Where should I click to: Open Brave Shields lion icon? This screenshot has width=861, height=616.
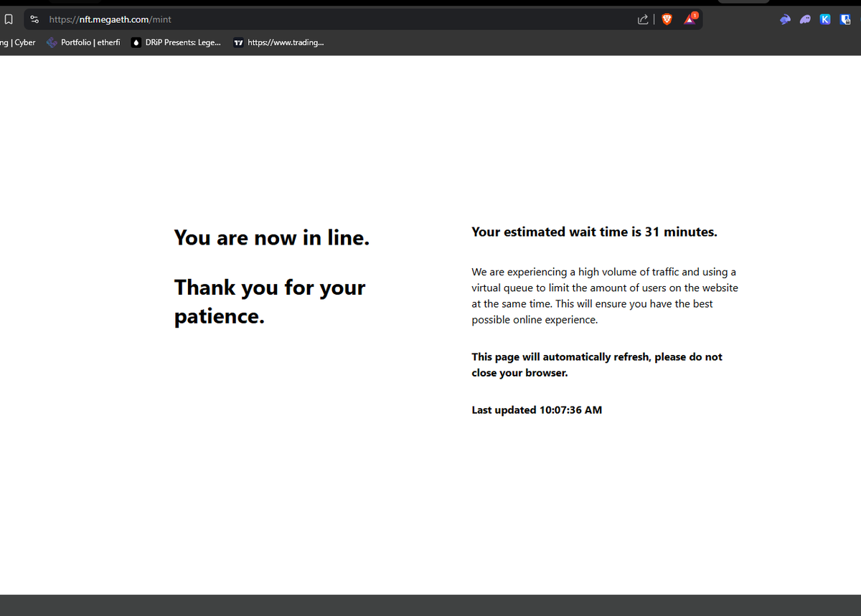pos(667,19)
